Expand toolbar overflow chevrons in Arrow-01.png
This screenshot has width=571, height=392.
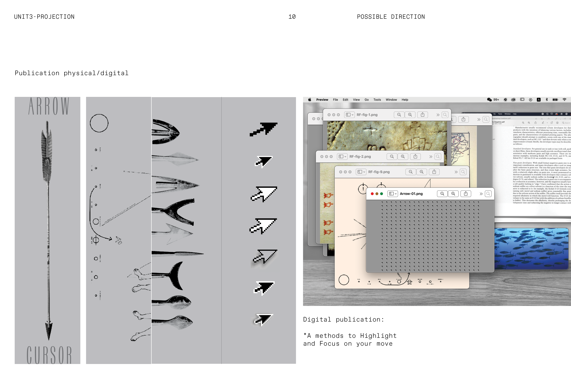click(481, 194)
